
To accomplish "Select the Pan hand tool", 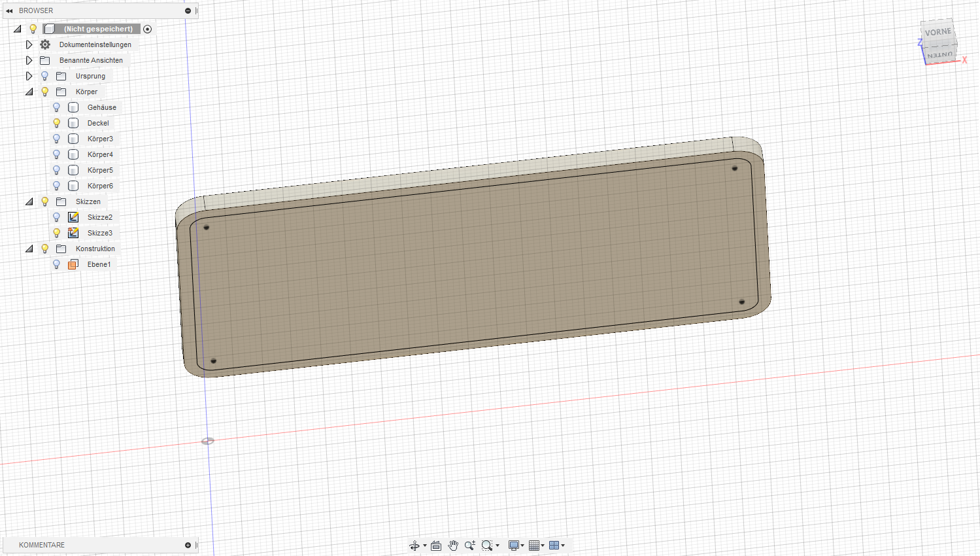I will (x=453, y=546).
